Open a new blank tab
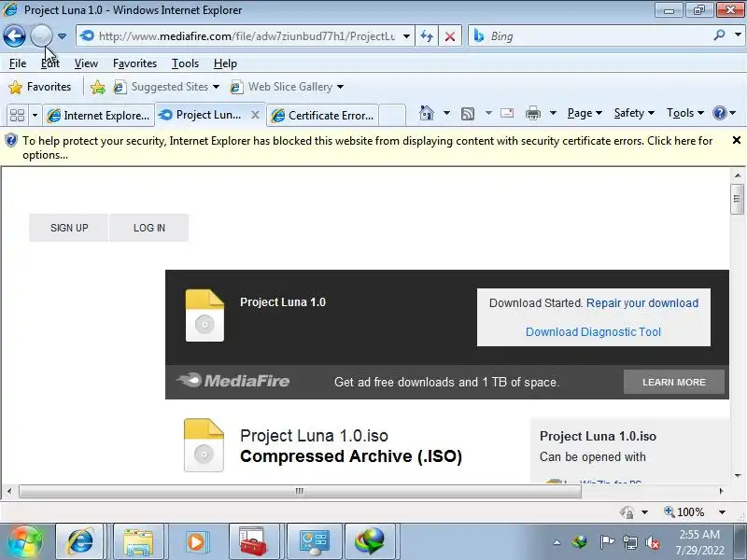 tap(392, 115)
